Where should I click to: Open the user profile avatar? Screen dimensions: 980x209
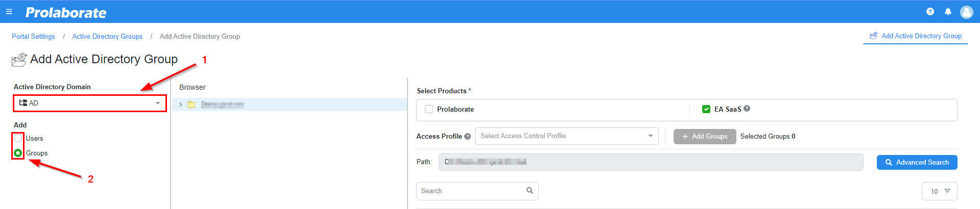tap(966, 12)
